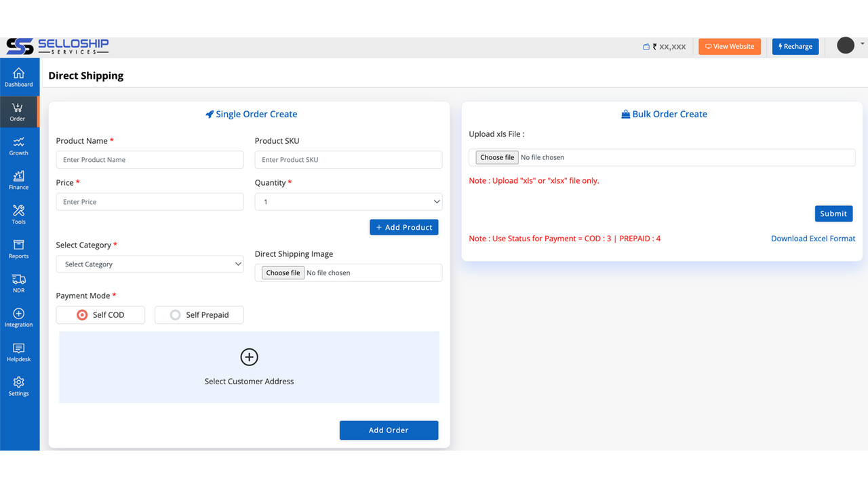
Task: Click the wallet balance amount xx,xxx
Action: 673,47
